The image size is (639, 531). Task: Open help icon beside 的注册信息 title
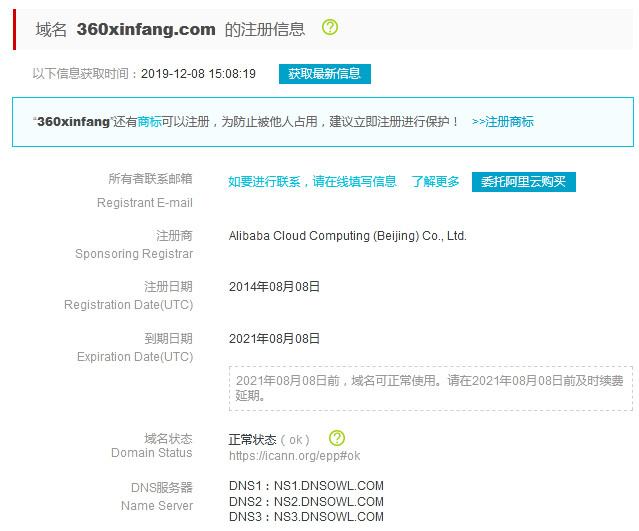coord(330,27)
